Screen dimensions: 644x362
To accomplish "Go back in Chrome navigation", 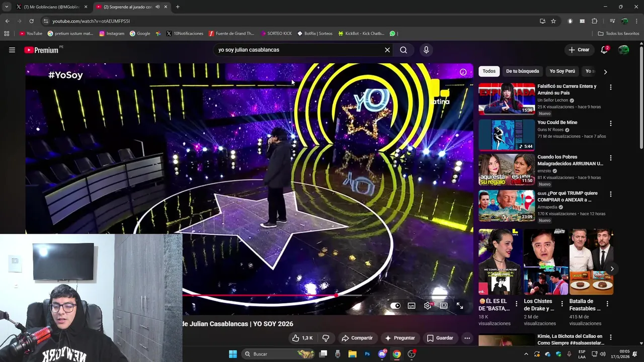I will (x=7, y=21).
